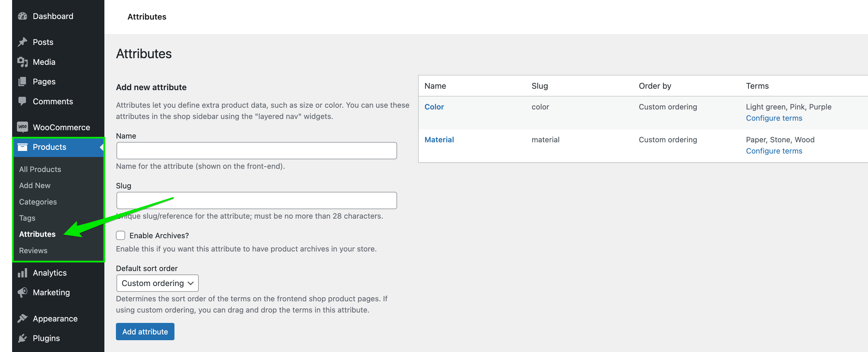868x352 pixels.
Task: Select the Reviews menu item
Action: pos(33,250)
